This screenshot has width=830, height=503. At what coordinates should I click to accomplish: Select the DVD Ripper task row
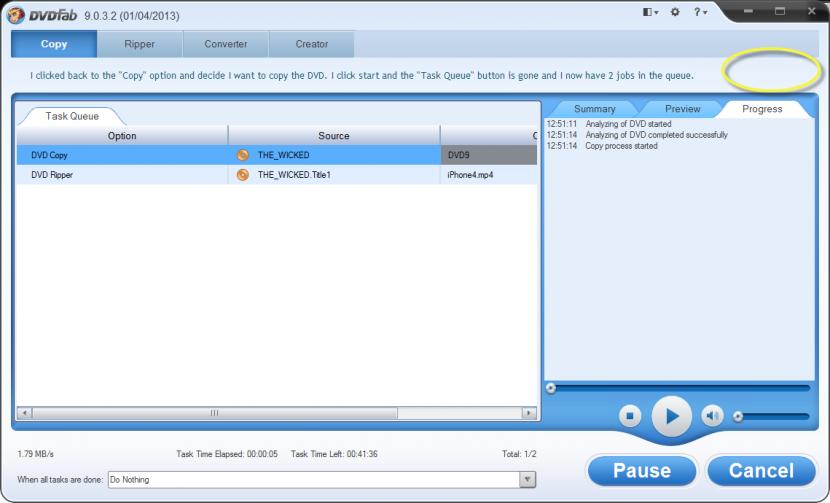(x=277, y=175)
